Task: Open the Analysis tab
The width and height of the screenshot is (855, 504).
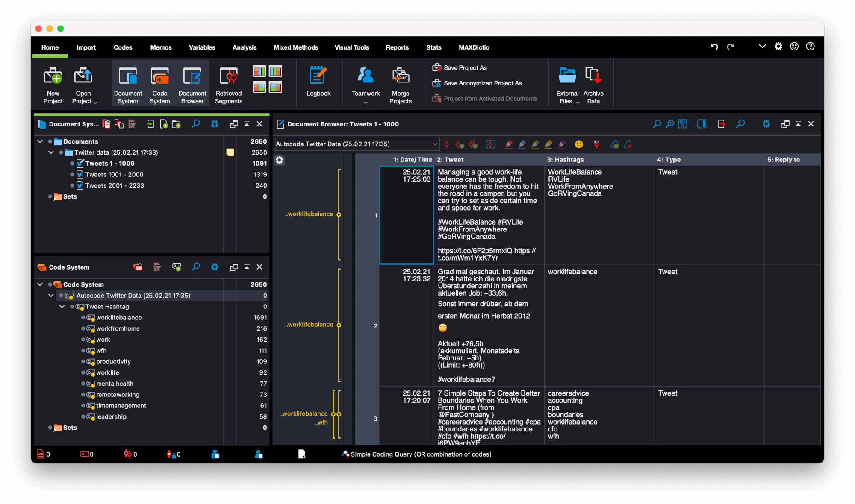Action: (x=245, y=47)
